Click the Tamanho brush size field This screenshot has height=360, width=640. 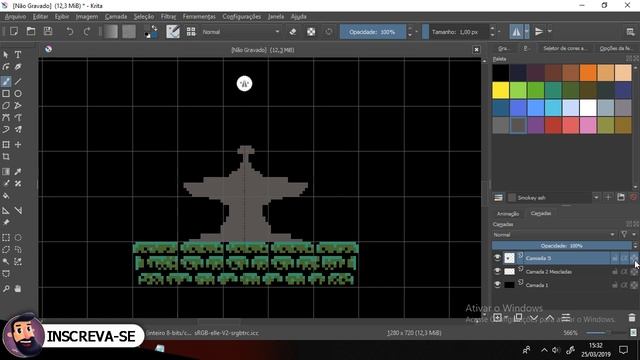pyautogui.click(x=455, y=31)
